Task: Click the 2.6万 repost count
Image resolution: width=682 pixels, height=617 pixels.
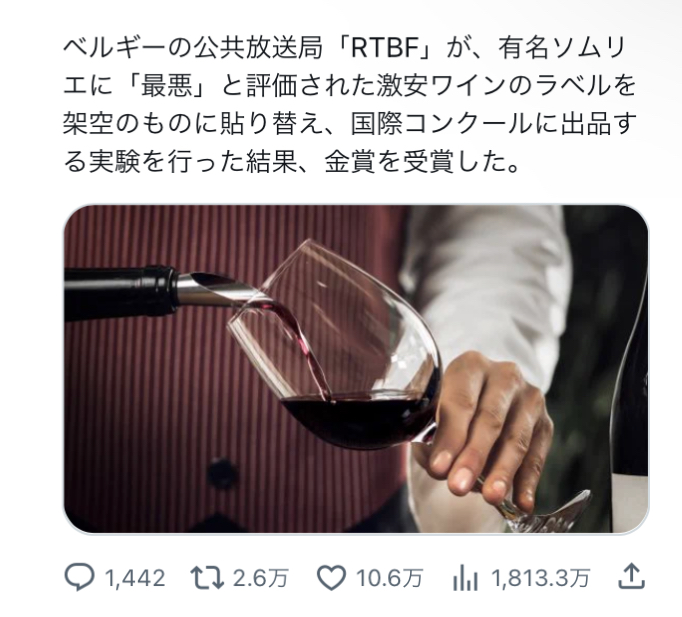Action: coord(261,579)
